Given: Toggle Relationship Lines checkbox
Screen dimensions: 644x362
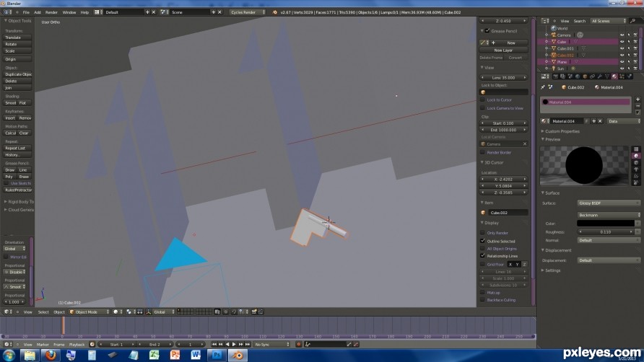Looking at the screenshot, I should tap(482, 256).
